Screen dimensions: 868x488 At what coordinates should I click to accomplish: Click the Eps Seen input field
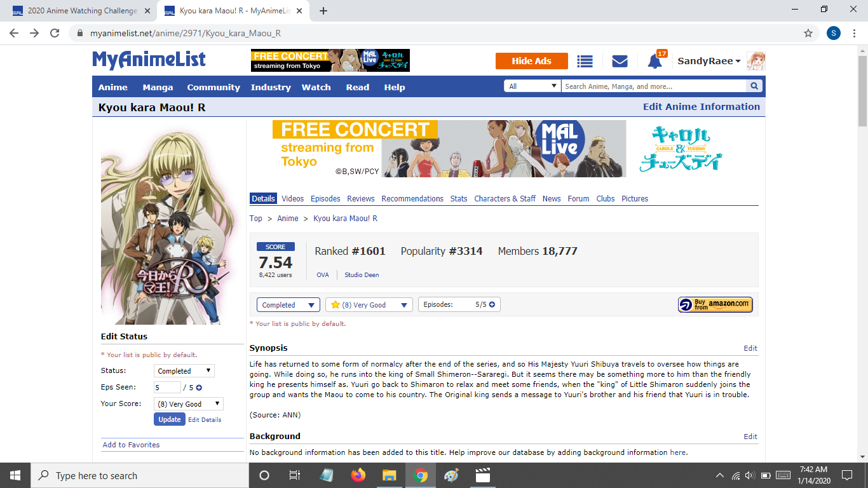[167, 388]
